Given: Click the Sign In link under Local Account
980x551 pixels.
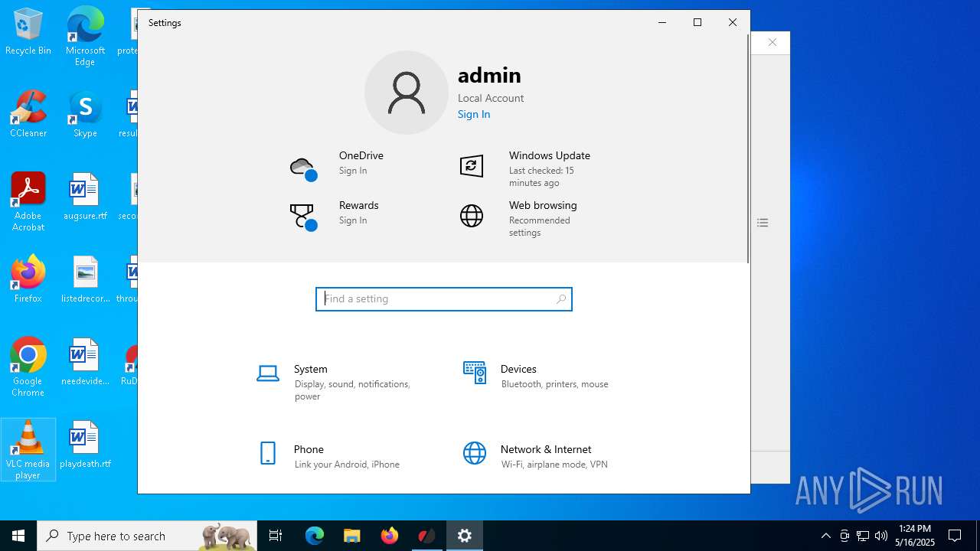Looking at the screenshot, I should point(474,114).
